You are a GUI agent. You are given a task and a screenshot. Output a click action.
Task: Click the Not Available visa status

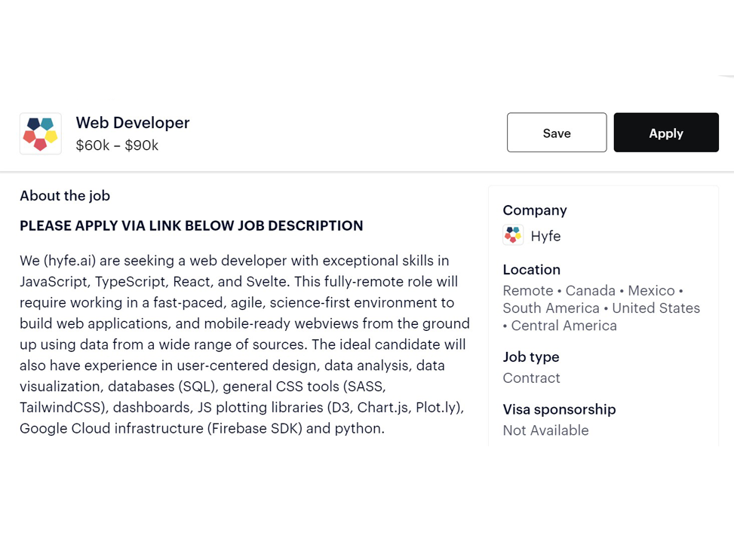545,430
